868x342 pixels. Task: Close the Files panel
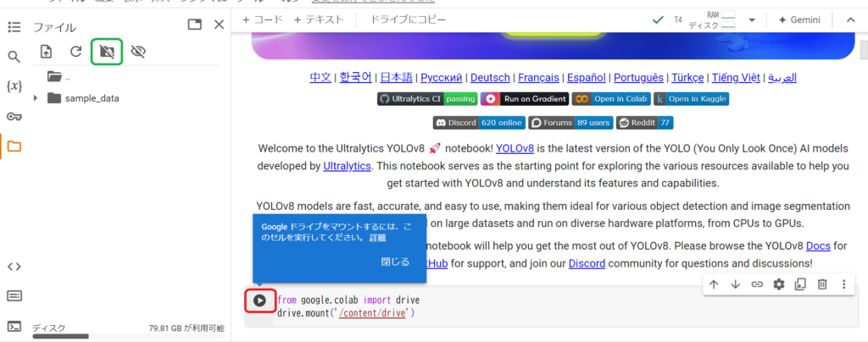tap(220, 25)
